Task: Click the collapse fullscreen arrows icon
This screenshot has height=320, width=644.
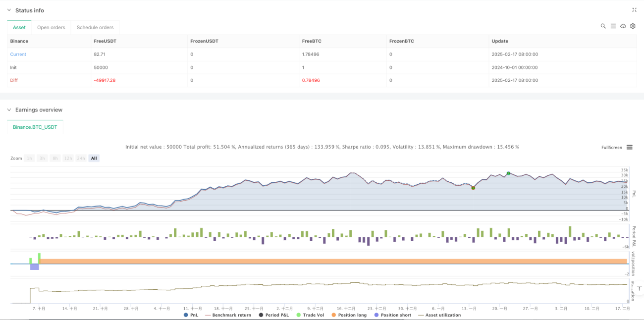Action: tap(635, 10)
